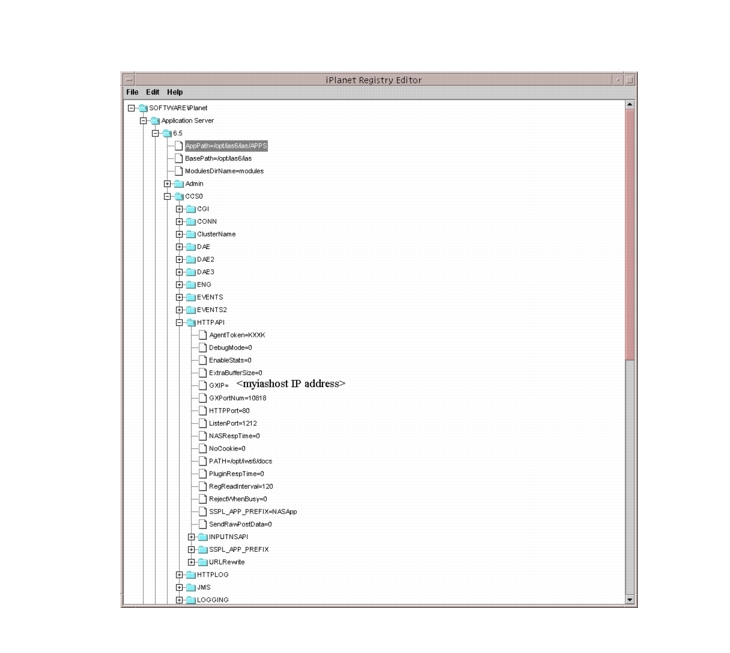Collapse the HTTPAPI folder node
This screenshot has height=653, width=730.
[179, 323]
